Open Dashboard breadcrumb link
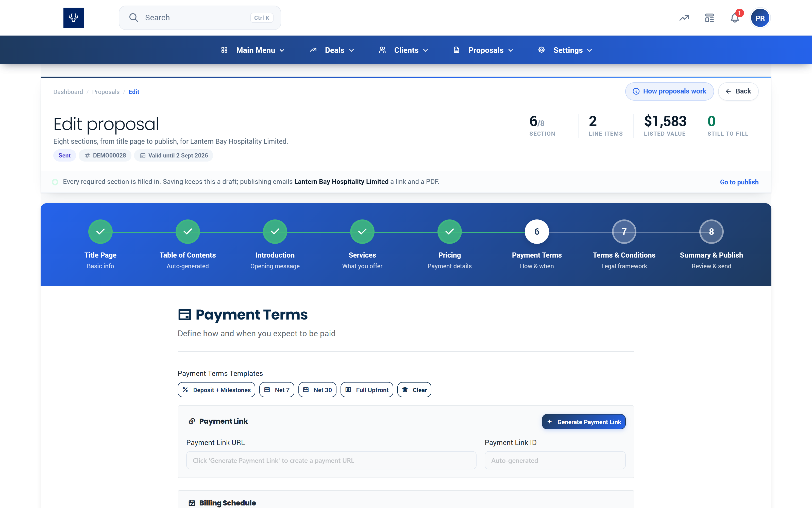812x508 pixels. pyautogui.click(x=68, y=92)
